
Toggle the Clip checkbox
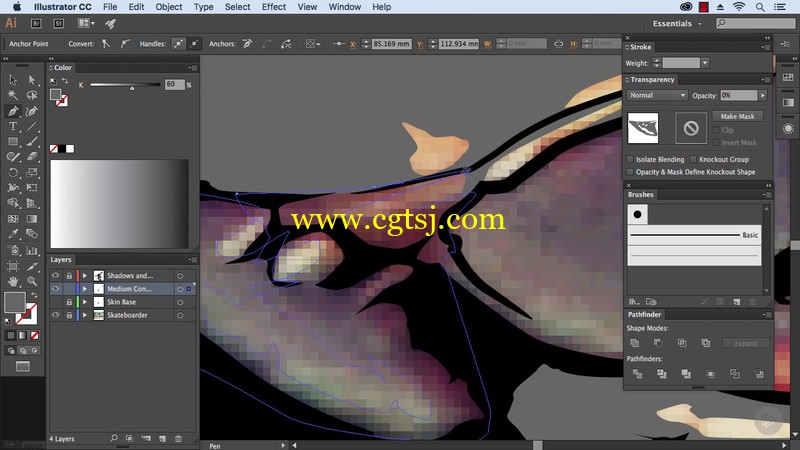pyautogui.click(x=716, y=130)
